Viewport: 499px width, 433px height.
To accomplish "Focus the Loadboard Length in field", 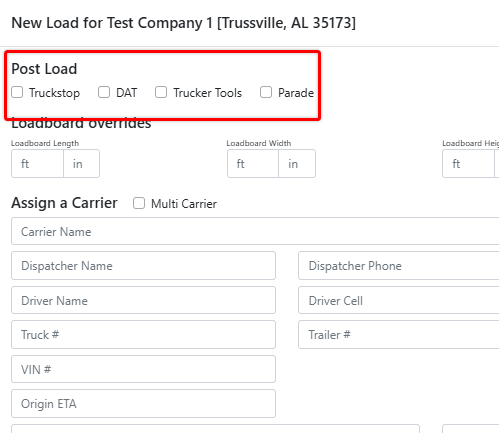I will 81,164.
